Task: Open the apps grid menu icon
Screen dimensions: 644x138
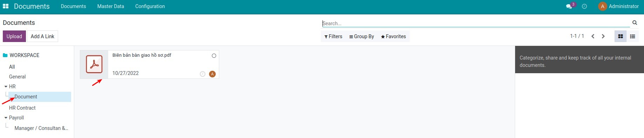Action: pos(6,6)
